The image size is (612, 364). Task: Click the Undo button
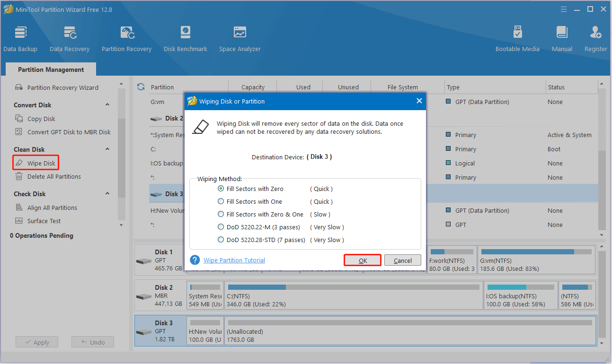click(93, 342)
